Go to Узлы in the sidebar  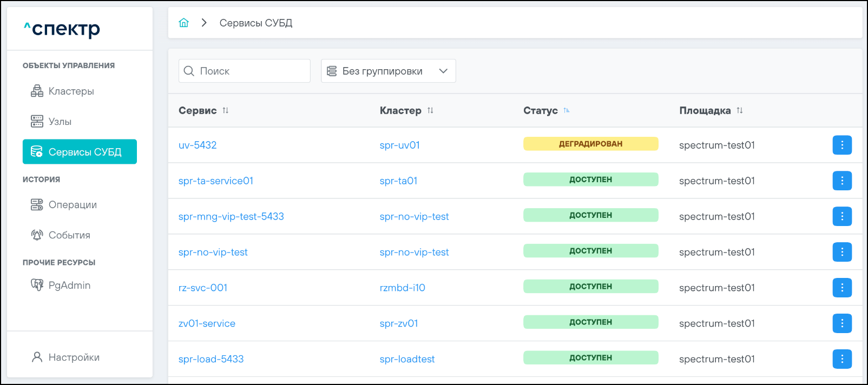[60, 122]
